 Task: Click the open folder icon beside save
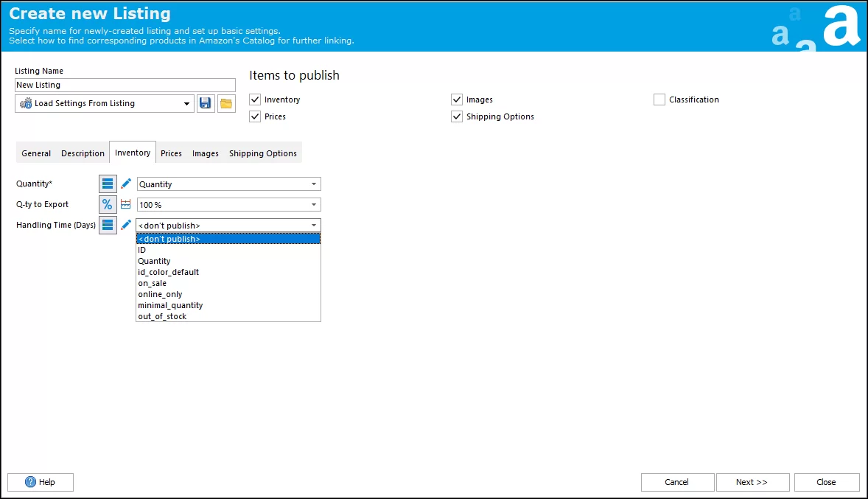pyautogui.click(x=226, y=103)
